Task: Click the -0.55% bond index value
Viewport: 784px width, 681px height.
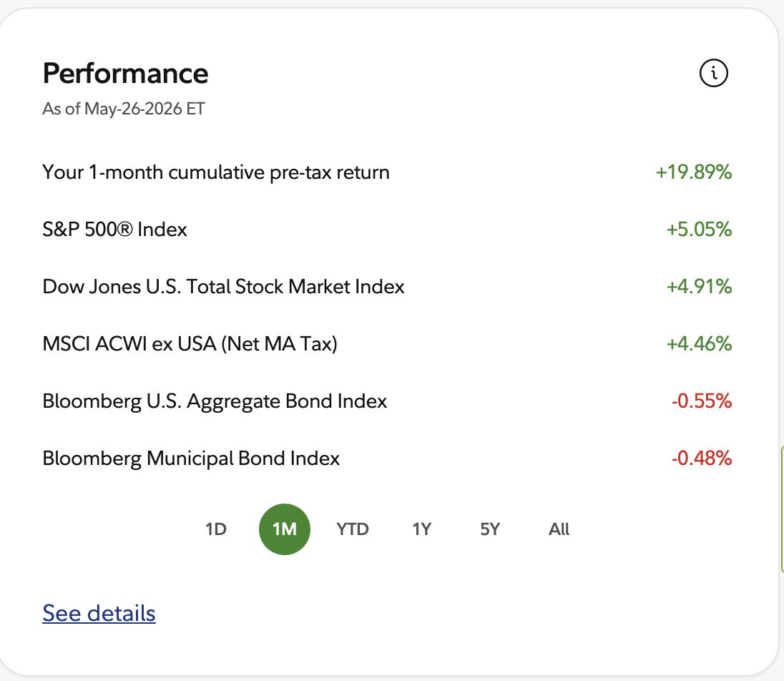Action: point(702,401)
